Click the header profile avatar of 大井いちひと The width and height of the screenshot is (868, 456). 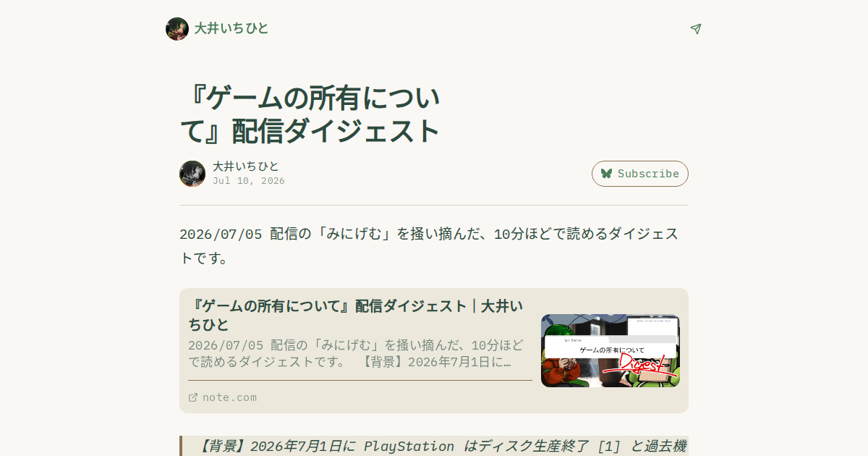177,29
